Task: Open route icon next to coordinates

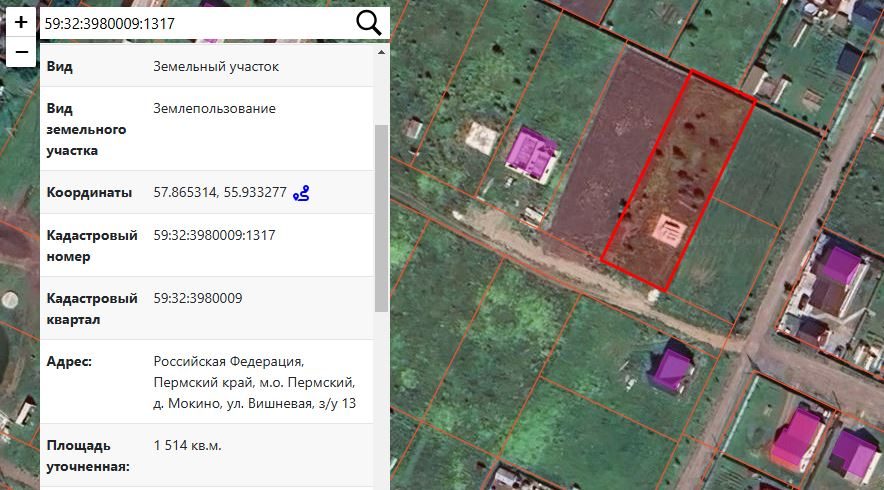Action: click(x=301, y=193)
